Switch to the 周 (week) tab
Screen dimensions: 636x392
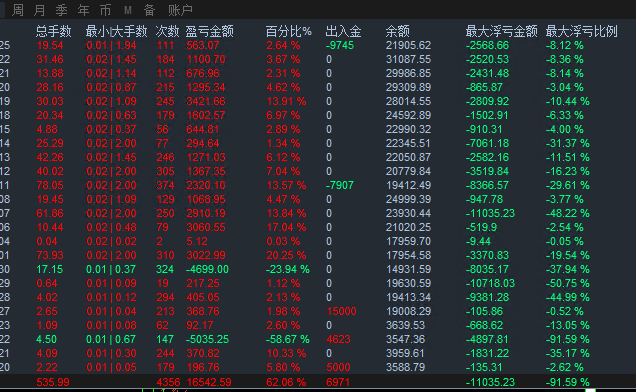click(x=18, y=10)
